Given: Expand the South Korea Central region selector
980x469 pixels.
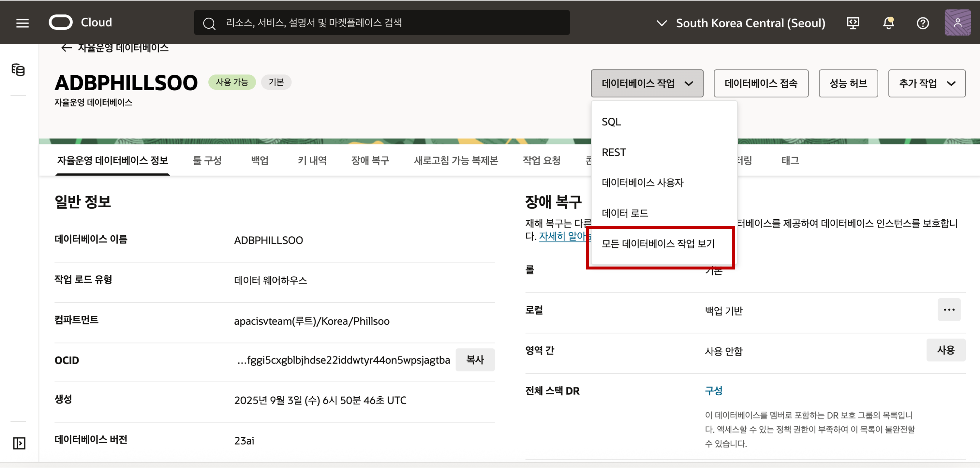Looking at the screenshot, I should tap(741, 23).
